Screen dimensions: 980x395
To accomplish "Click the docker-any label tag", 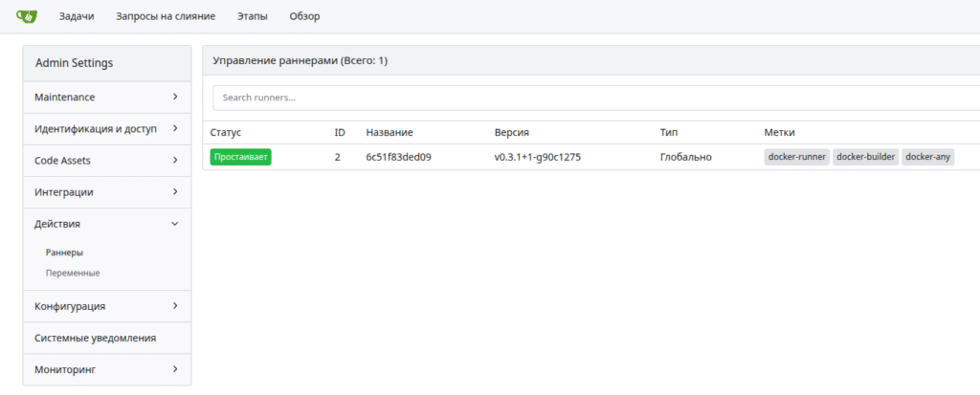I will [927, 157].
